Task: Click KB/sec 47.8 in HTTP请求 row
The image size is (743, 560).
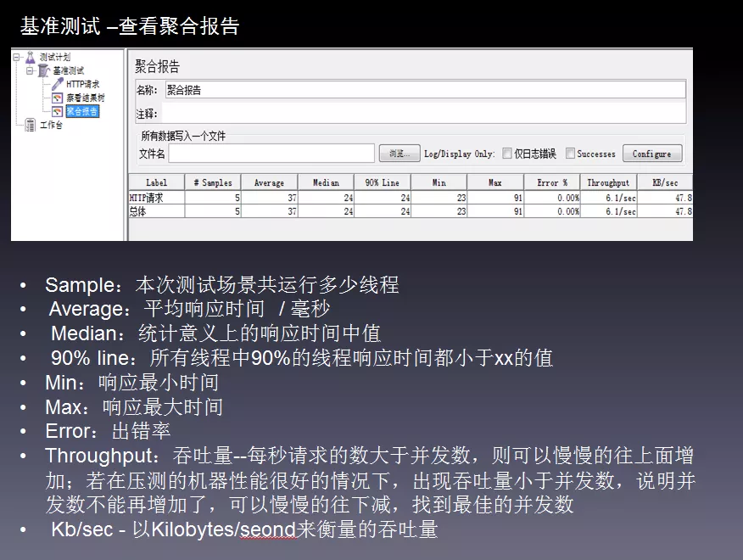Action: (x=665, y=198)
